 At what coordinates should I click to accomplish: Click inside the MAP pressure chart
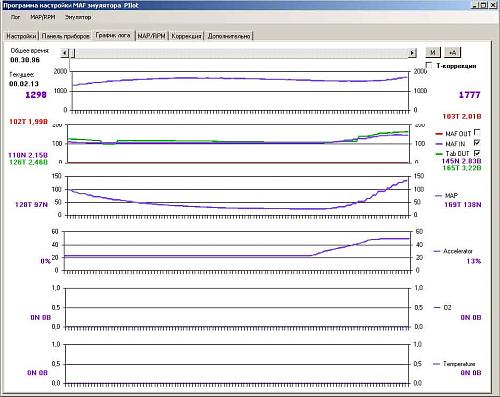click(238, 196)
